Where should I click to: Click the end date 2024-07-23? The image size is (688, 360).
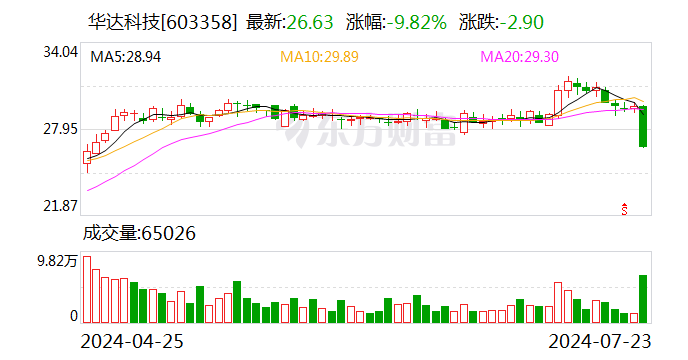[x=600, y=342]
